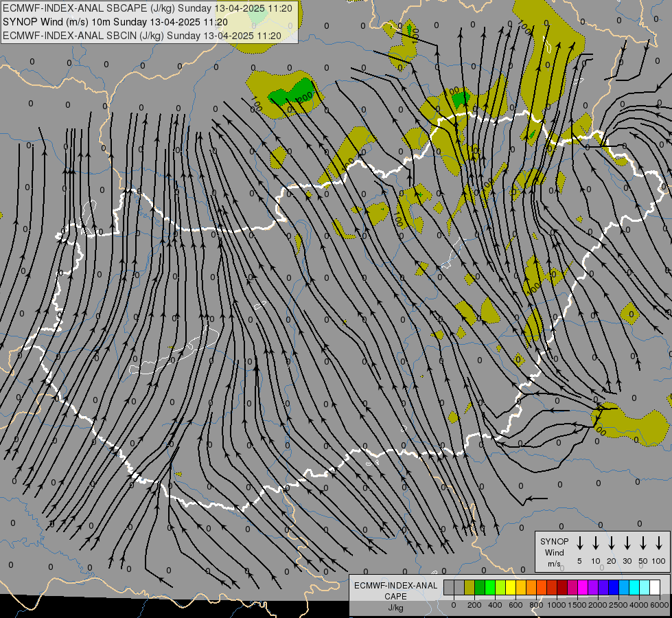Click the wind legend arrow labeled 10
This screenshot has width=672, height=618.
click(595, 543)
